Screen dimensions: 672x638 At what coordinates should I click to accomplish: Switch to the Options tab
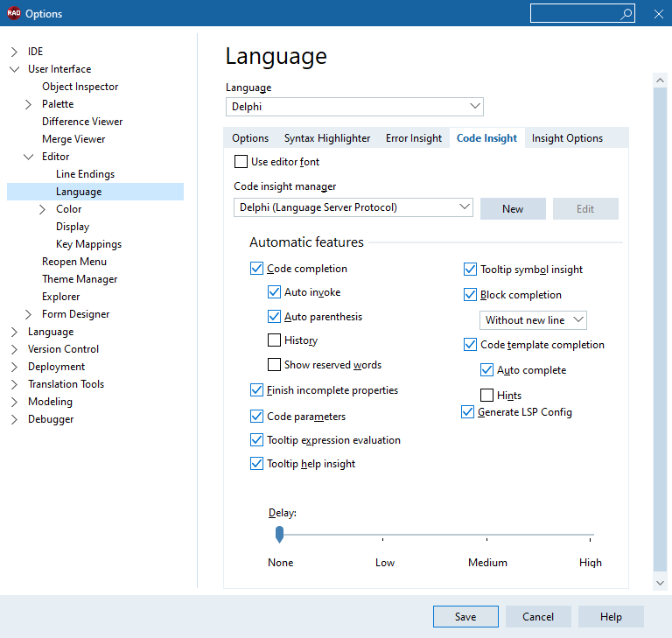(250, 138)
